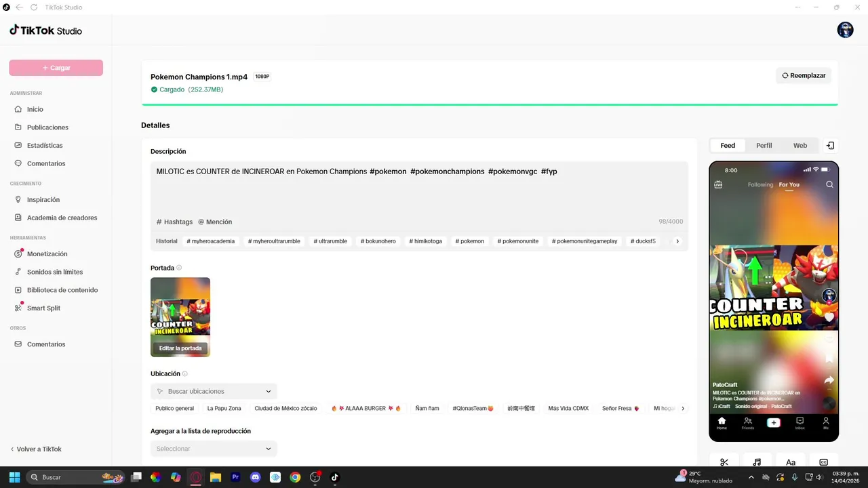The height and width of the screenshot is (488, 868).
Task: Open Academia de creadores
Action: pyautogui.click(x=56, y=218)
